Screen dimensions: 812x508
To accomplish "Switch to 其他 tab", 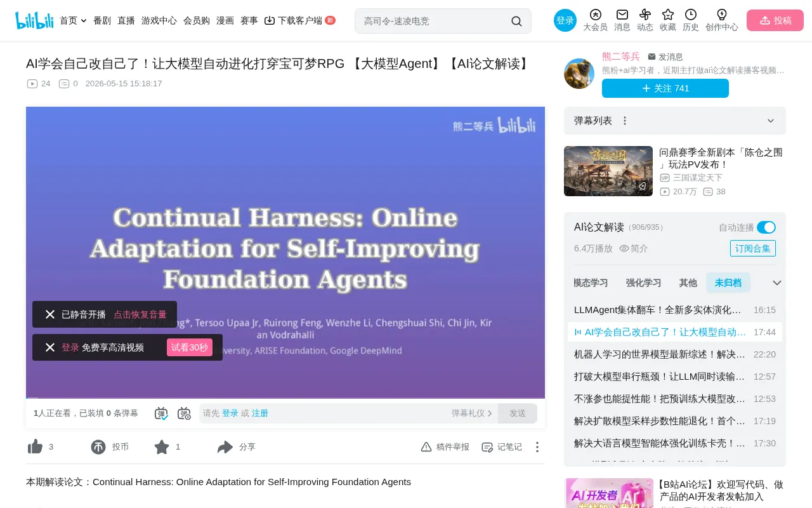I will 688,283.
